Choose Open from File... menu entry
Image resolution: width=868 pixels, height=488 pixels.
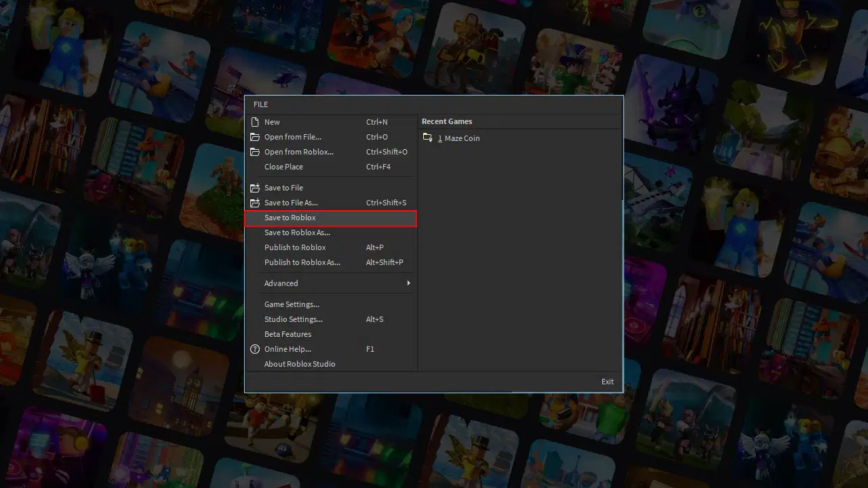pyautogui.click(x=331, y=137)
